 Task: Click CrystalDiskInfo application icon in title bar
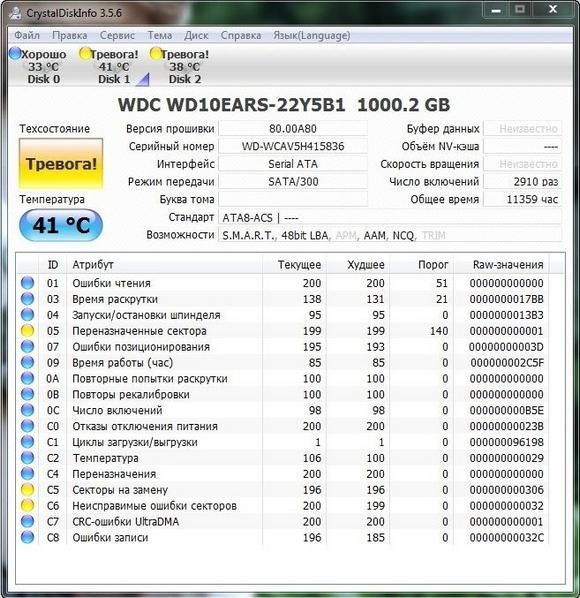click(x=15, y=13)
